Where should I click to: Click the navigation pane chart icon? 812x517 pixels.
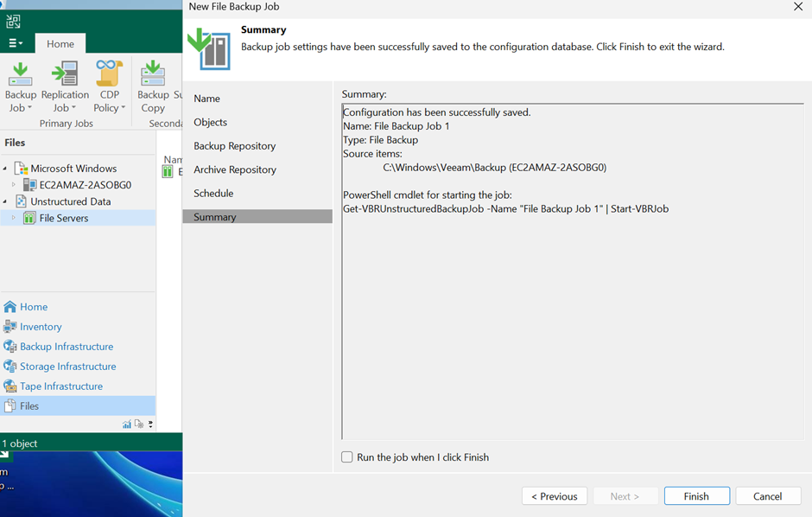(x=127, y=424)
